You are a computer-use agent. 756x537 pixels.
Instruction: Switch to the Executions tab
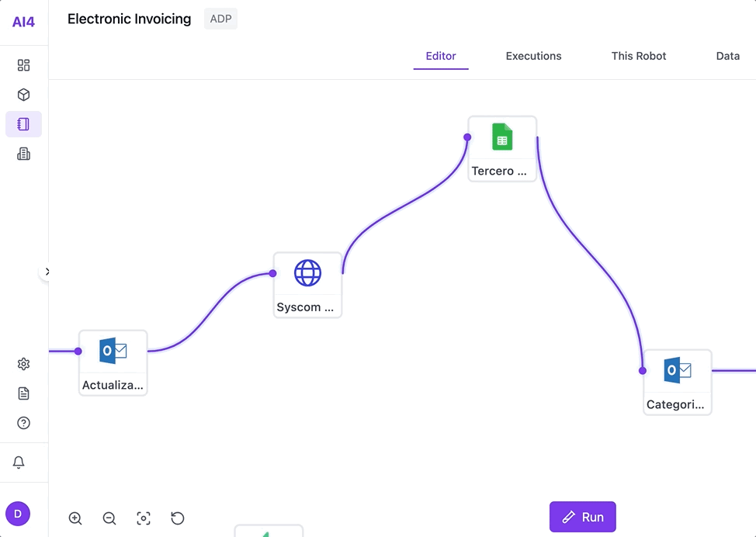(533, 56)
